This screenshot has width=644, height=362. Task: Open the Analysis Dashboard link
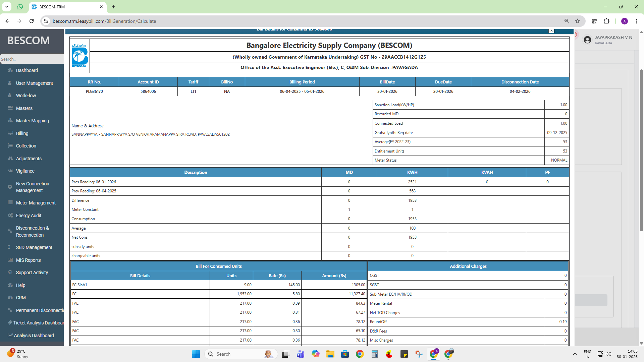[34, 336]
